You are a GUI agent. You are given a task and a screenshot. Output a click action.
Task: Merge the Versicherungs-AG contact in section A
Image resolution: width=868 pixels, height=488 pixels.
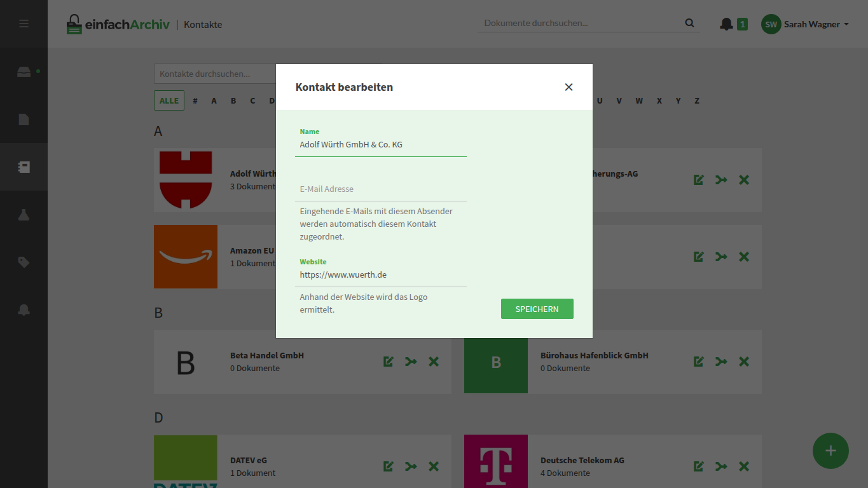tap(721, 180)
